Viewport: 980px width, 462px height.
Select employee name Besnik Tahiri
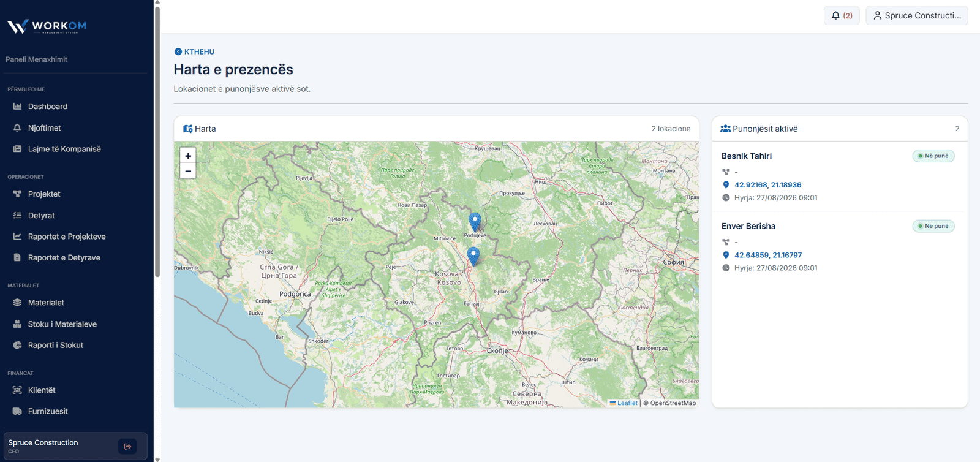(x=747, y=156)
